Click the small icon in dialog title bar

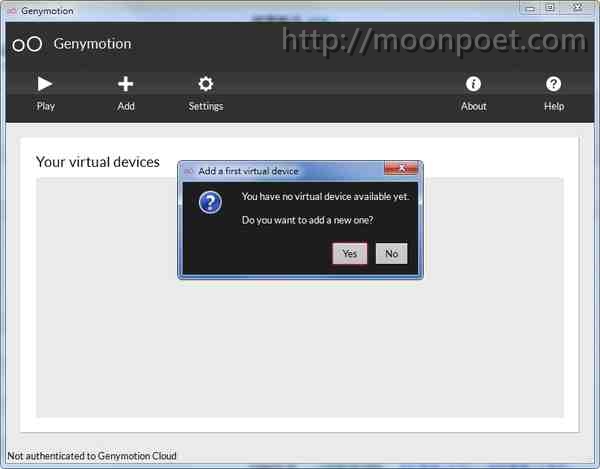pyautogui.click(x=188, y=171)
